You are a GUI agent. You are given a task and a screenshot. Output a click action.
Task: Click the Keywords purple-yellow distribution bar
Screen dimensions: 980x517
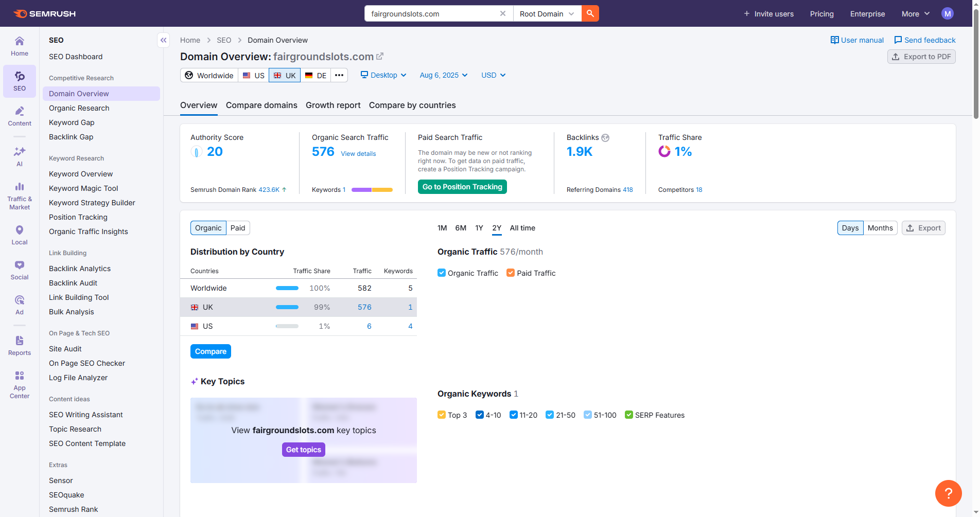tap(372, 190)
